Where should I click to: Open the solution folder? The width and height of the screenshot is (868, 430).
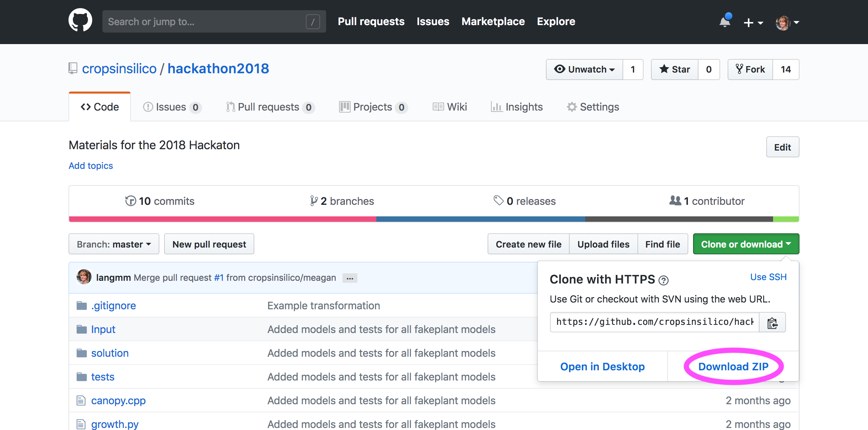click(x=110, y=353)
